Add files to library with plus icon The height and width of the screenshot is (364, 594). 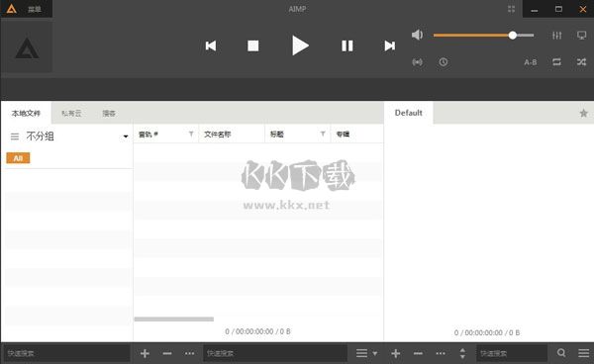tap(145, 353)
